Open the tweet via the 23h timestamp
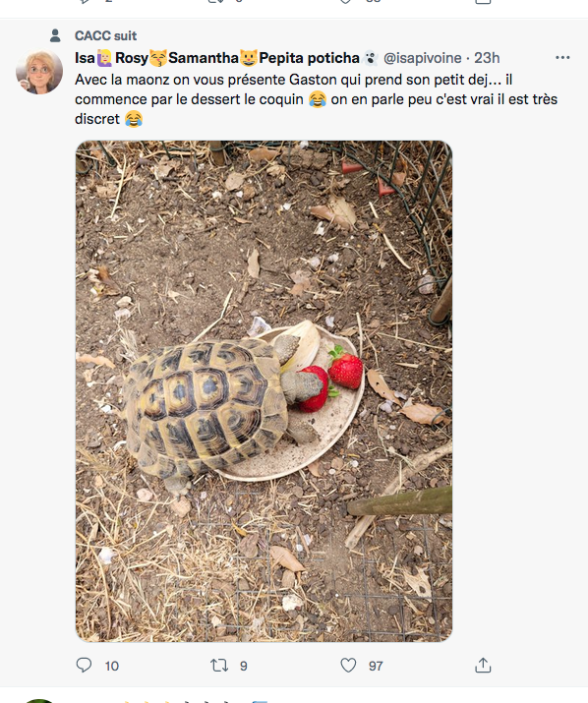This screenshot has height=703, width=588. (x=487, y=58)
